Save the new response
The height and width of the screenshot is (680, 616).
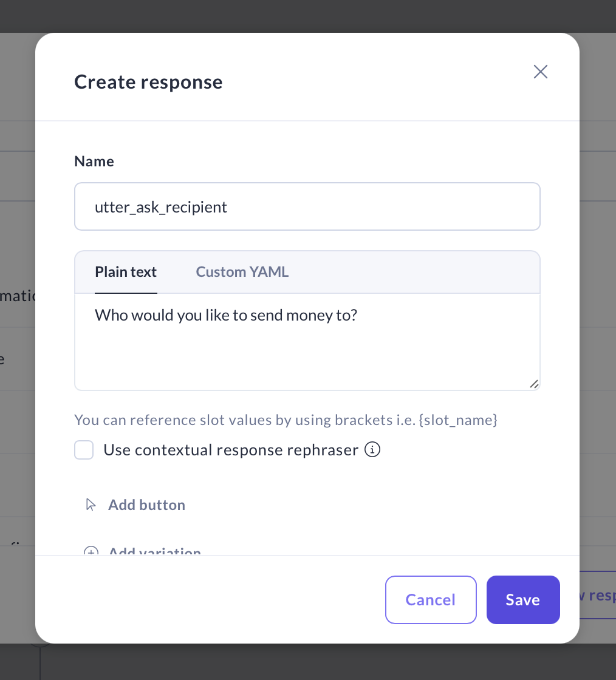(522, 600)
